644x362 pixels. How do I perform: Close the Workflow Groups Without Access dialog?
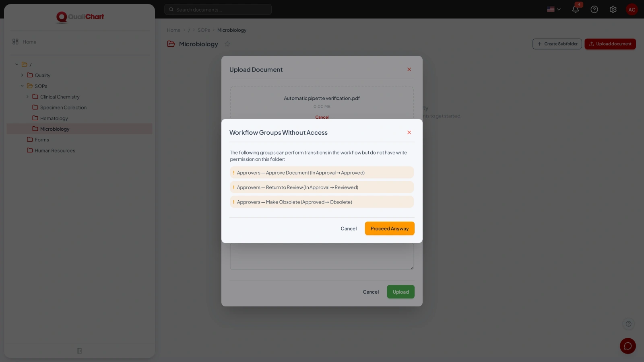tap(409, 132)
